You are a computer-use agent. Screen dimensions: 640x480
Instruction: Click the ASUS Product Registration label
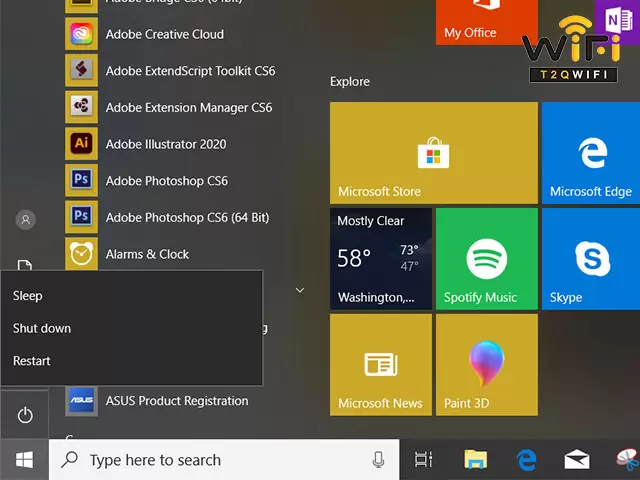coord(177,401)
